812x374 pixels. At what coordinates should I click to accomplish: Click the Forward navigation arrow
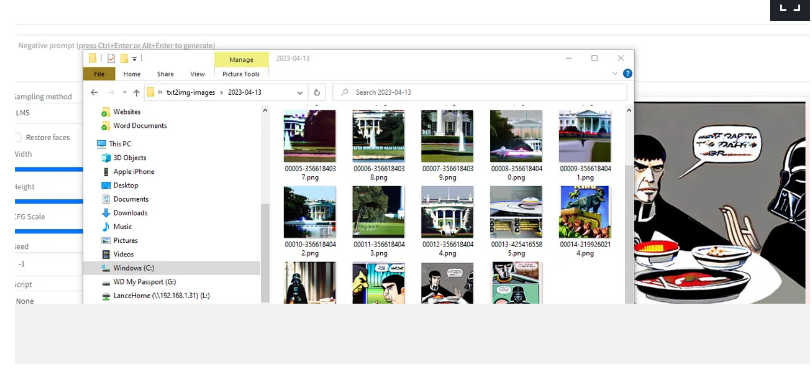pos(111,92)
